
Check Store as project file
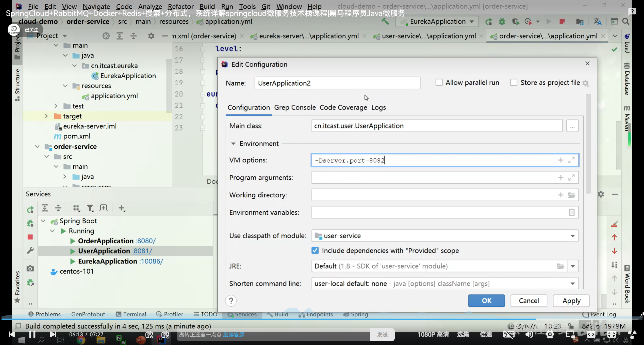[514, 83]
